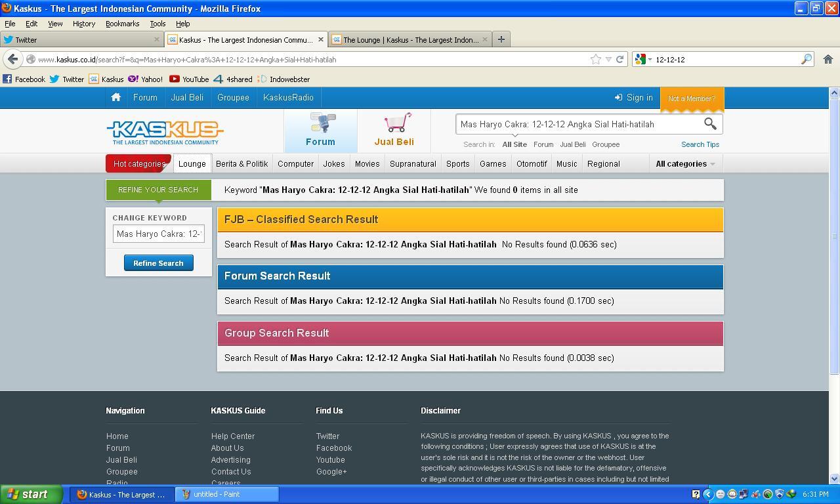The height and width of the screenshot is (504, 840).
Task: Click the main Kaskus search field
Action: (x=577, y=124)
